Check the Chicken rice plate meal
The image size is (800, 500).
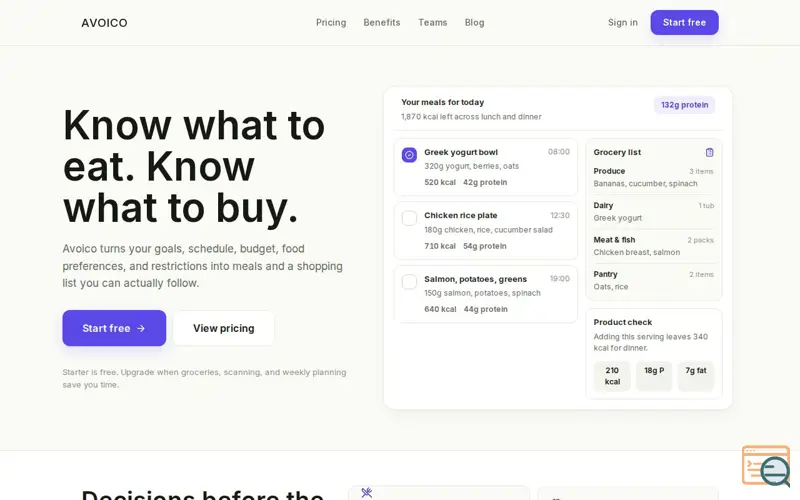(409, 218)
